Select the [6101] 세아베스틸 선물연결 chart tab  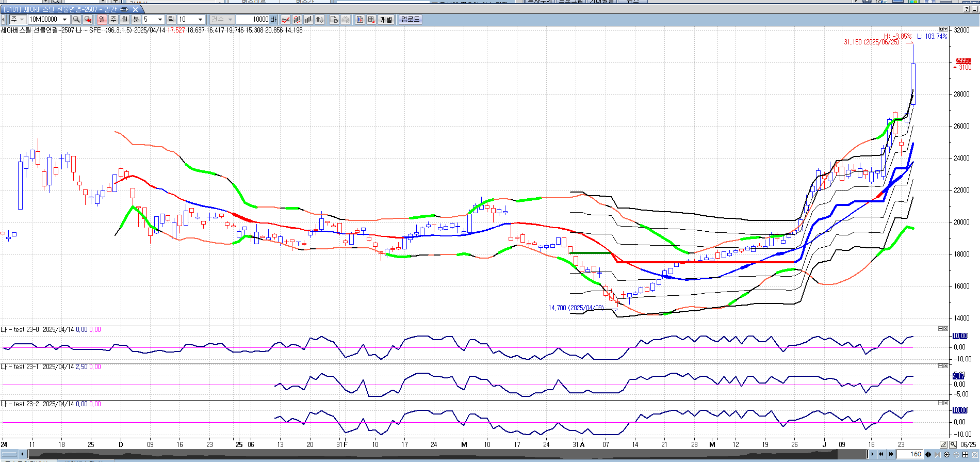click(x=59, y=9)
